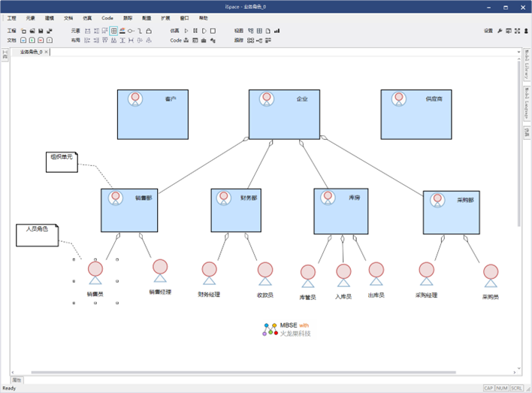The image size is (532, 393).
Task: Click the blue document icon in 文档 row
Action: 23,40
